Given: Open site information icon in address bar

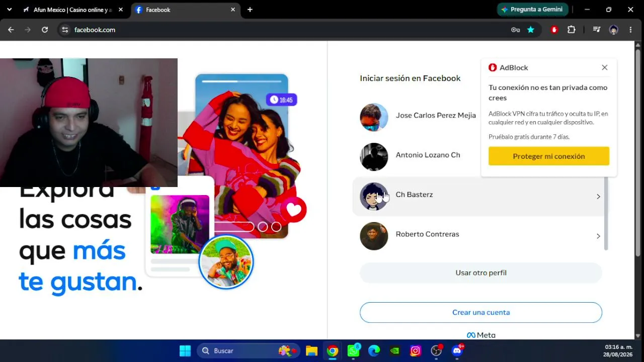Looking at the screenshot, I should click(65, 30).
